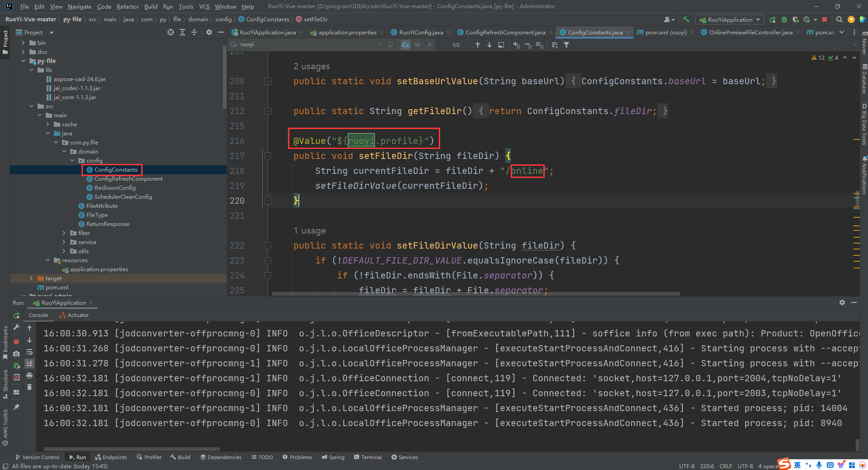Expand the bin folder
The width and height of the screenshot is (868, 470).
(24, 43)
